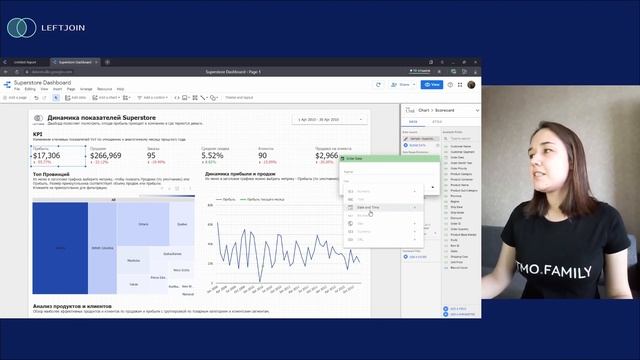Click the help question mark icon
The image size is (640, 360).
point(450,85)
